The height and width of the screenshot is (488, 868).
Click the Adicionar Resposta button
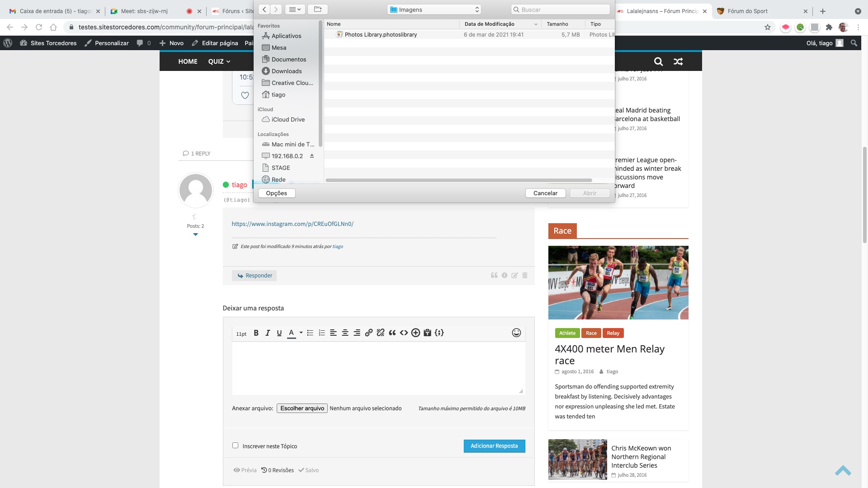[494, 446]
